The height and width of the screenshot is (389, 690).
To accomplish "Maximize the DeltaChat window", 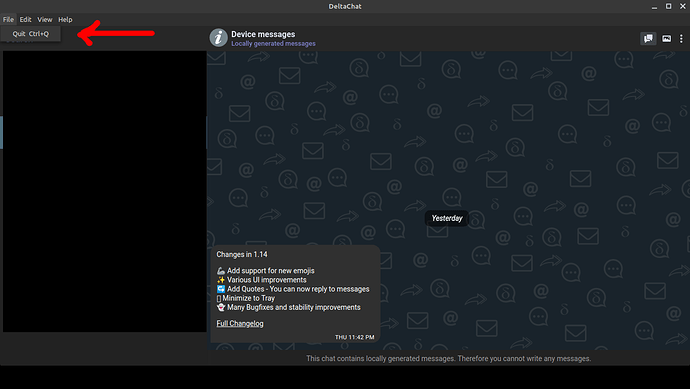I will [668, 6].
